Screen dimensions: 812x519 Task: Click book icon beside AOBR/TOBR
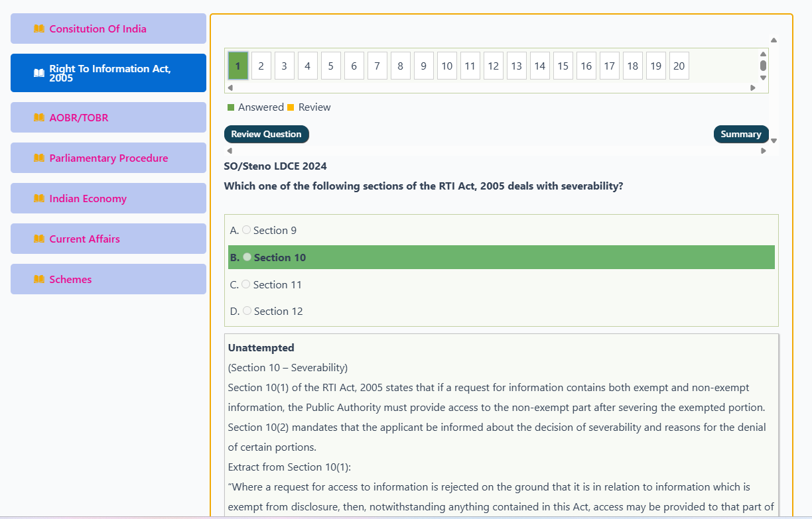click(39, 118)
